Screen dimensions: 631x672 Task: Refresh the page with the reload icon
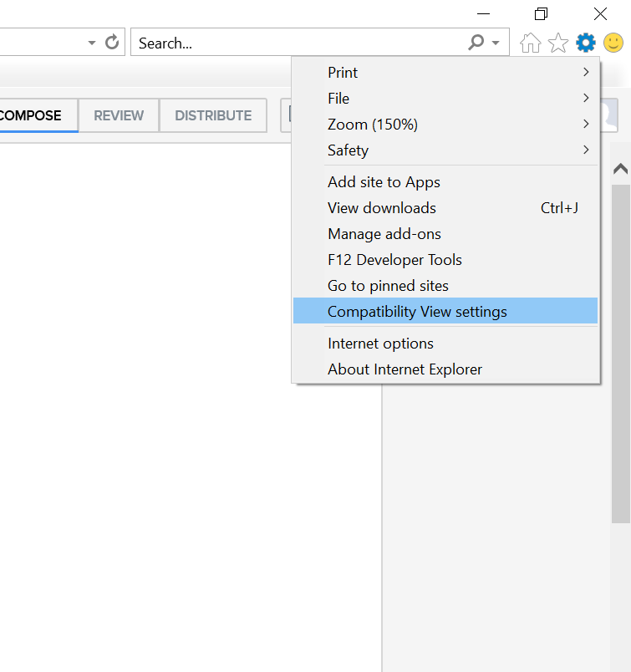[x=112, y=42]
